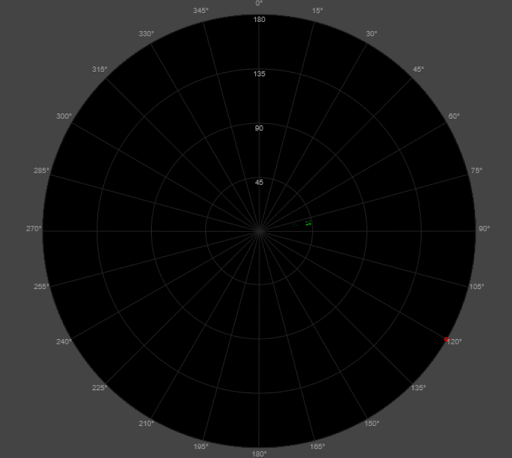Click the 225° angle label
This screenshot has height=458, width=512.
coord(100,388)
